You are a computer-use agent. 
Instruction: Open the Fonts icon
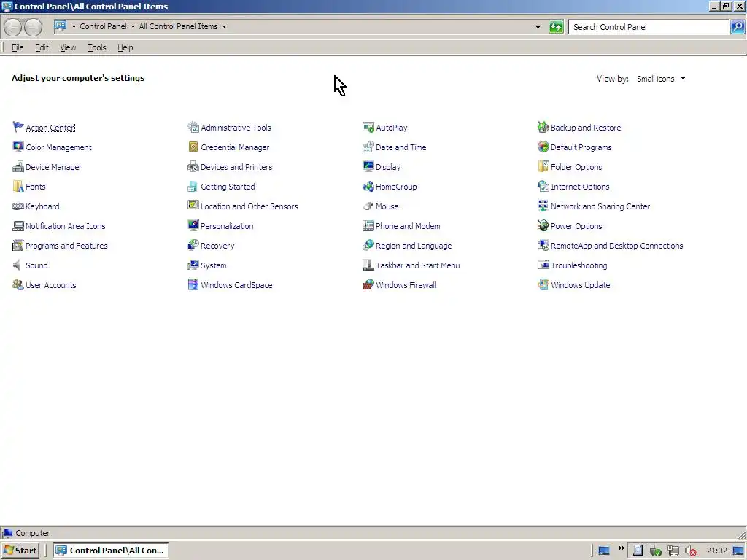coord(18,186)
